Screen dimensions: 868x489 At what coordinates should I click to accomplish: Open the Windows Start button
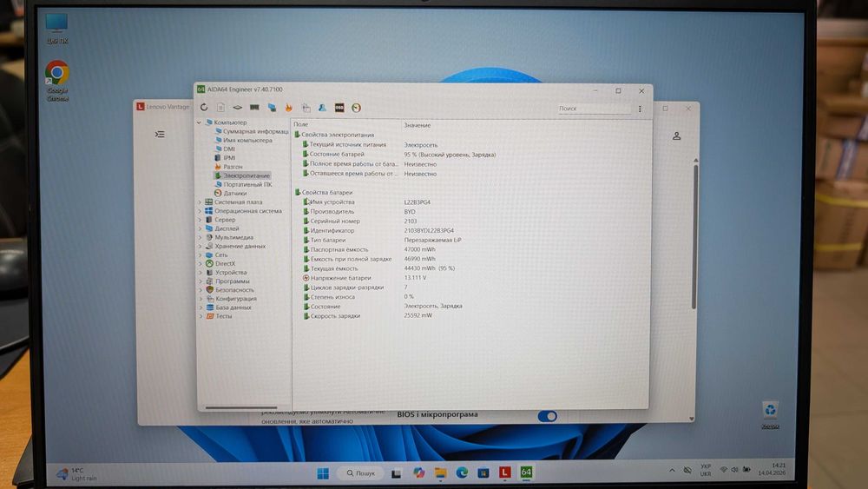click(323, 473)
